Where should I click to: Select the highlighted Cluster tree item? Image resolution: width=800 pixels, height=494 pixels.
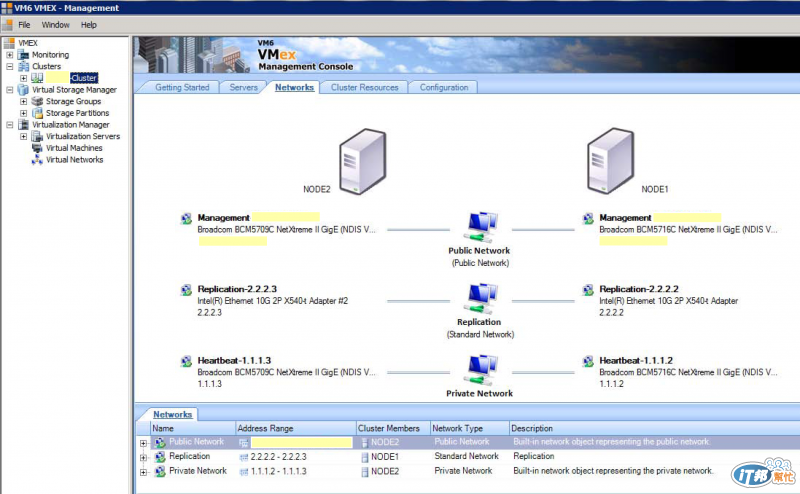point(84,78)
